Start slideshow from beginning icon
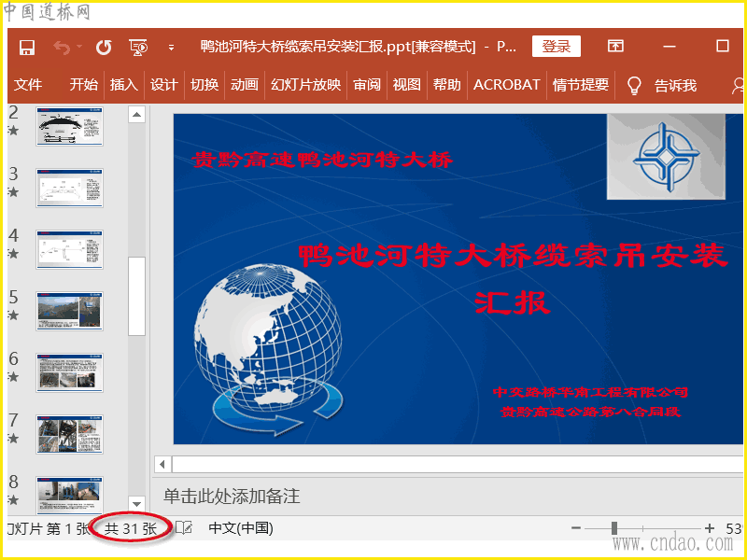 138,48
